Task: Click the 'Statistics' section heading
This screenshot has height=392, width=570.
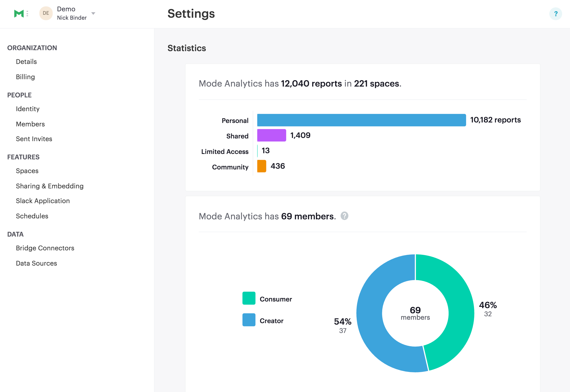Action: coord(187,48)
